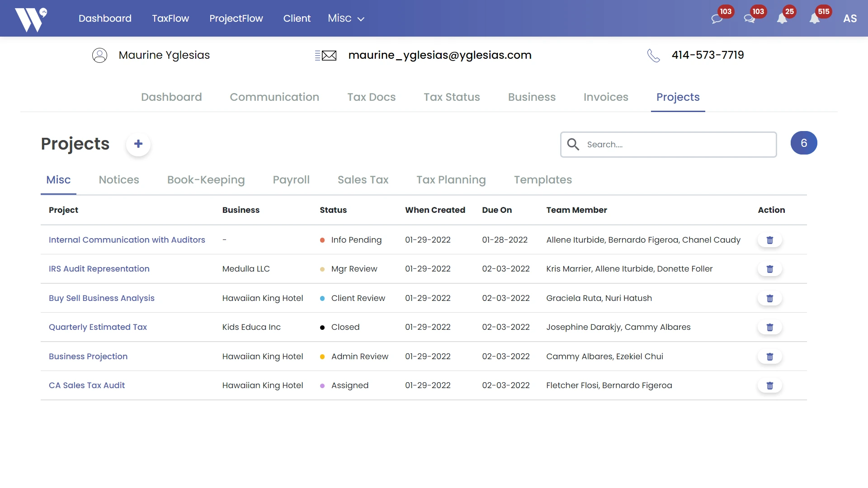Toggle status indicator for Quarterly Estimated Tax closed
The image size is (868, 488).
(322, 327)
